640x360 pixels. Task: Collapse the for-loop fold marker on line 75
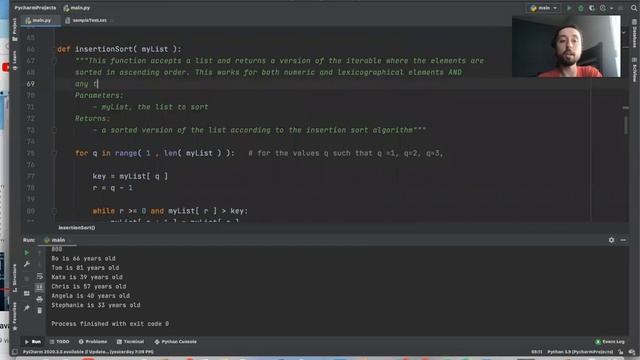pyautogui.click(x=54, y=153)
